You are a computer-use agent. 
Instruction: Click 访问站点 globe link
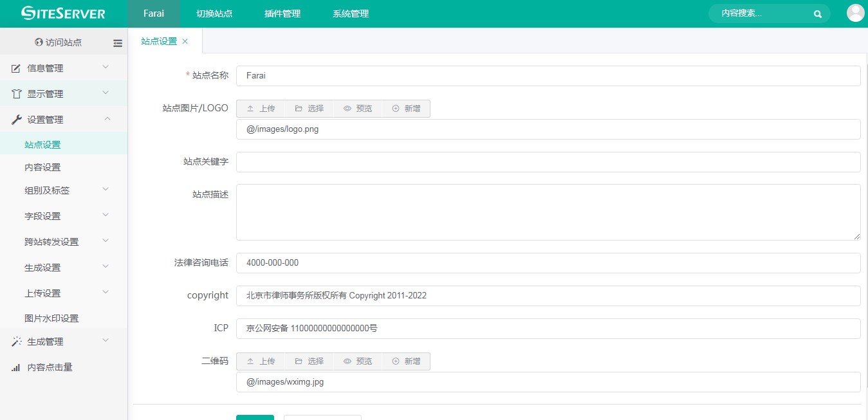pos(58,42)
